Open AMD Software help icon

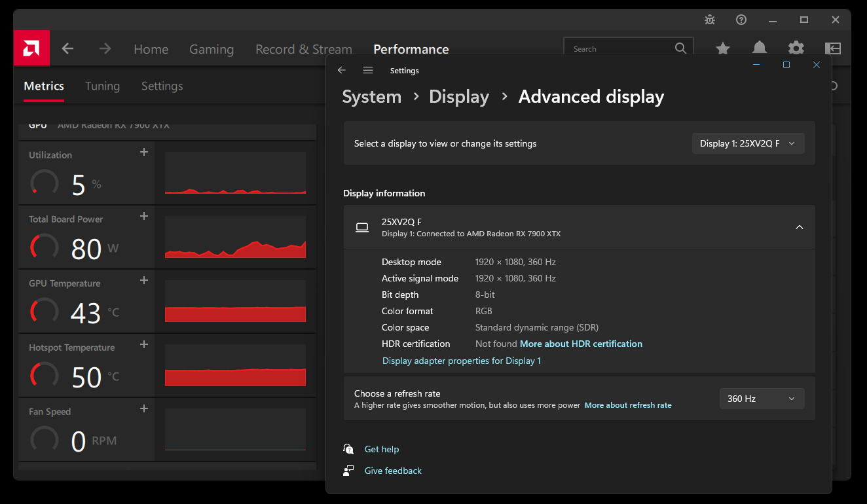point(741,20)
